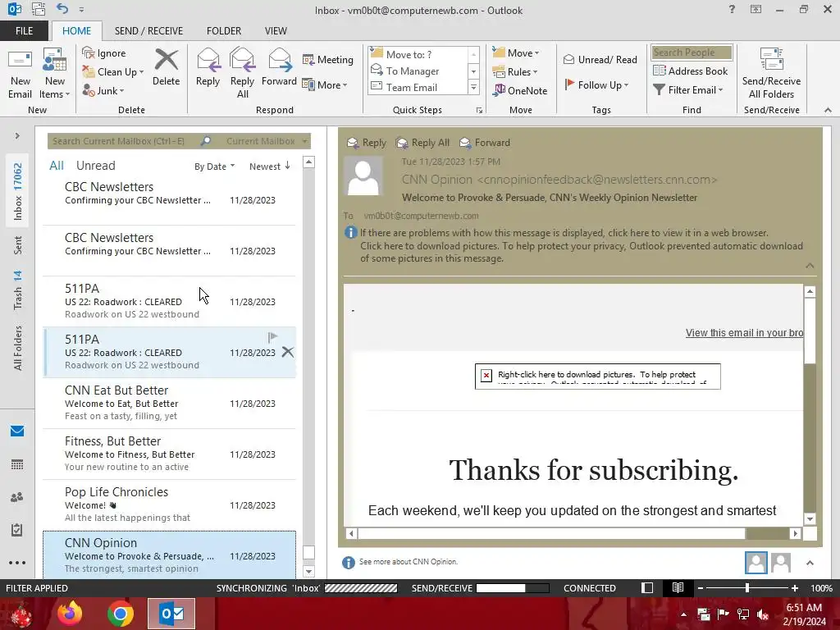
Task: Click Reply All in the reading pane
Action: [422, 143]
